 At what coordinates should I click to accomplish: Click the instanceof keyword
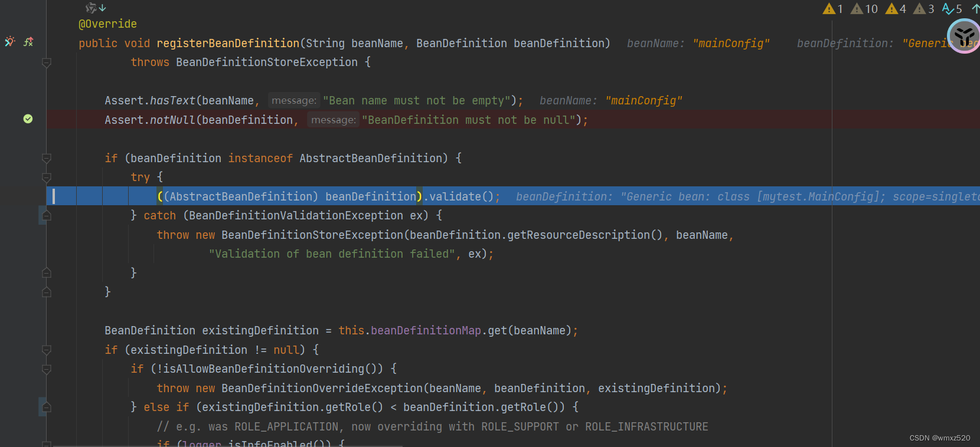pos(260,158)
